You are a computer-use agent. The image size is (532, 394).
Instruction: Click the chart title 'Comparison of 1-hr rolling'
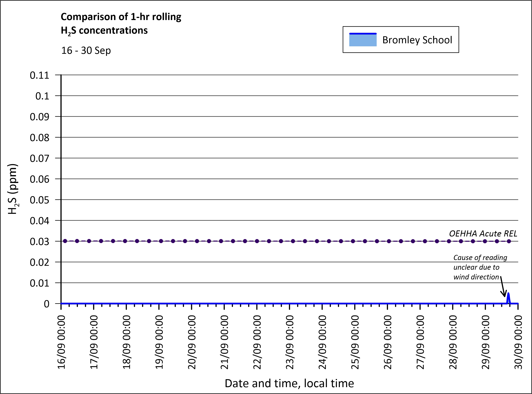[x=121, y=17]
